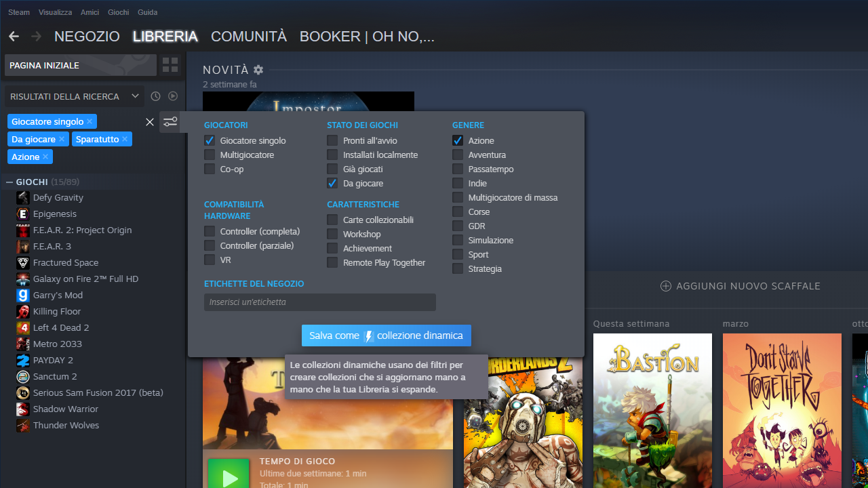The image size is (868, 488).
Task: Select Galaxy on Fire 2 Full HD
Action: point(85,279)
